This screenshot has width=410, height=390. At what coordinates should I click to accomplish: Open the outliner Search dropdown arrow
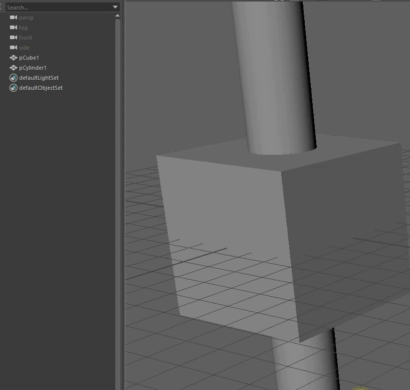coord(115,7)
